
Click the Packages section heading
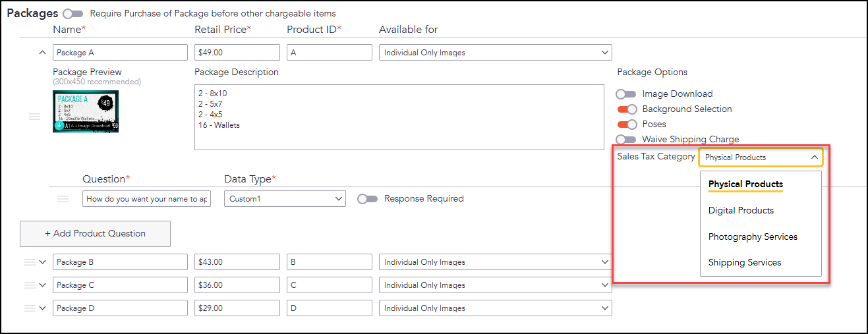(32, 13)
